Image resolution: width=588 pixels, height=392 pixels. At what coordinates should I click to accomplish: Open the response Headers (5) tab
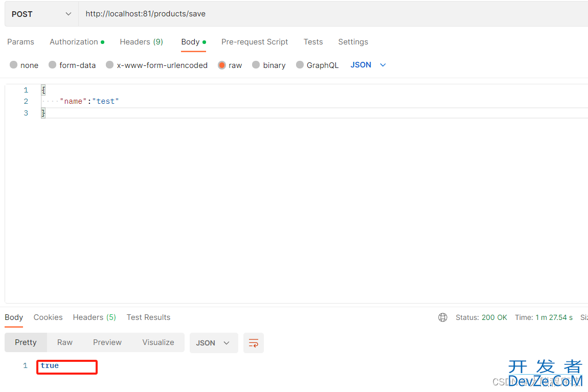pos(95,317)
